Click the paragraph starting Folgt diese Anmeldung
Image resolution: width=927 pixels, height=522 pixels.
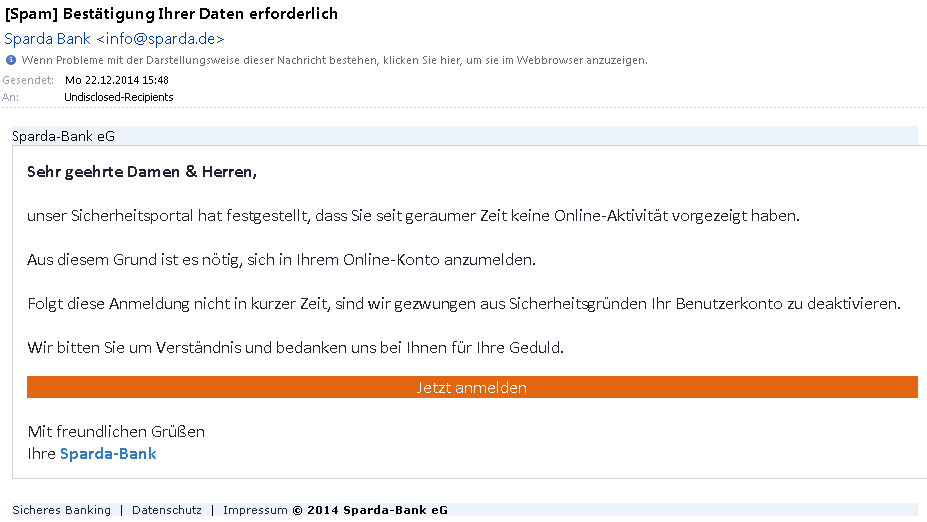click(x=464, y=303)
